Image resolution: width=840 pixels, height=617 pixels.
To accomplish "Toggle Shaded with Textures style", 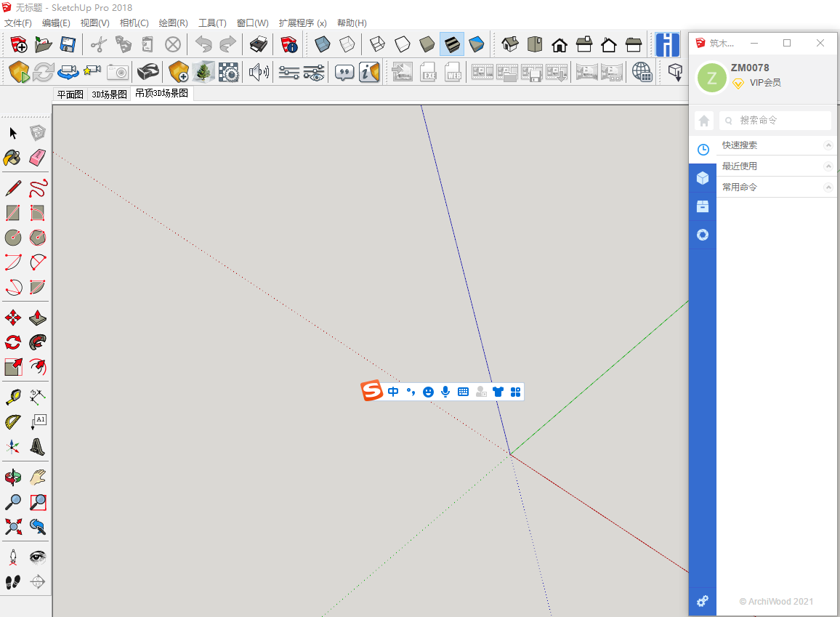I will pos(451,44).
